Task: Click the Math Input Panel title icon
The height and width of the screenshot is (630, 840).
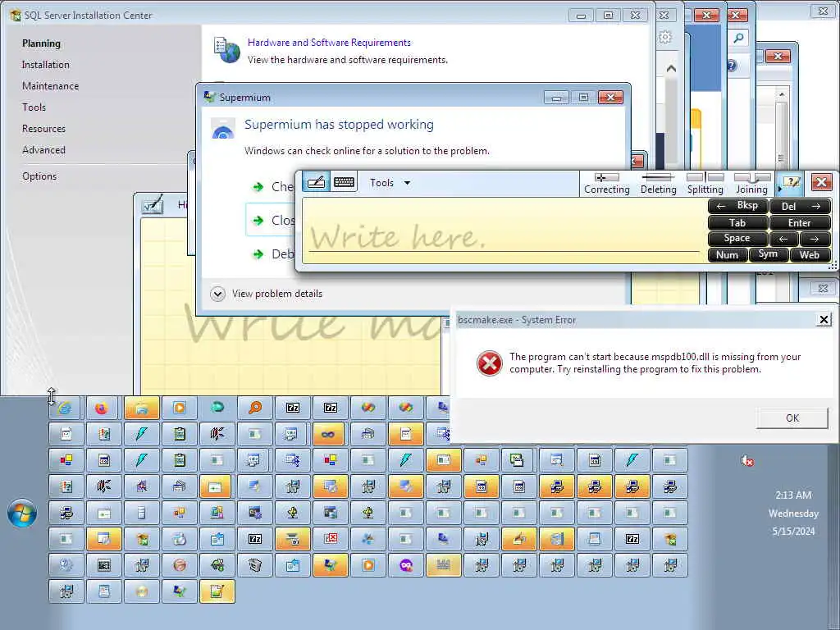Action: (x=152, y=205)
